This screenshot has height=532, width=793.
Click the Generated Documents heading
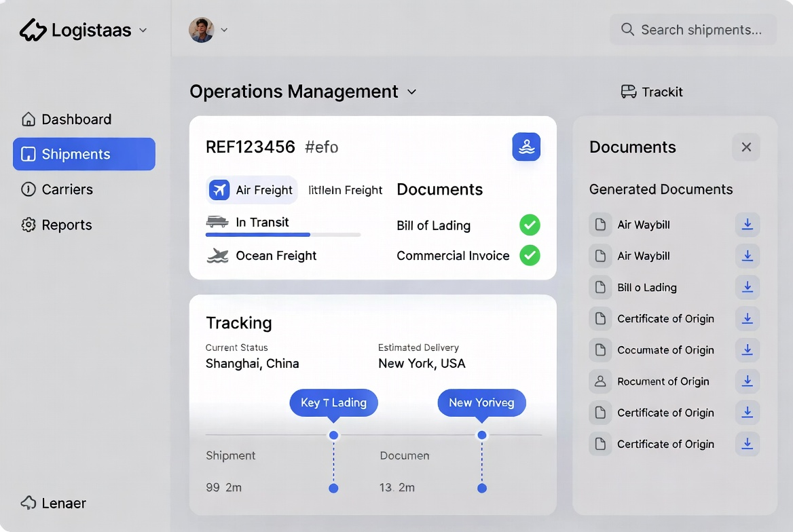(661, 189)
